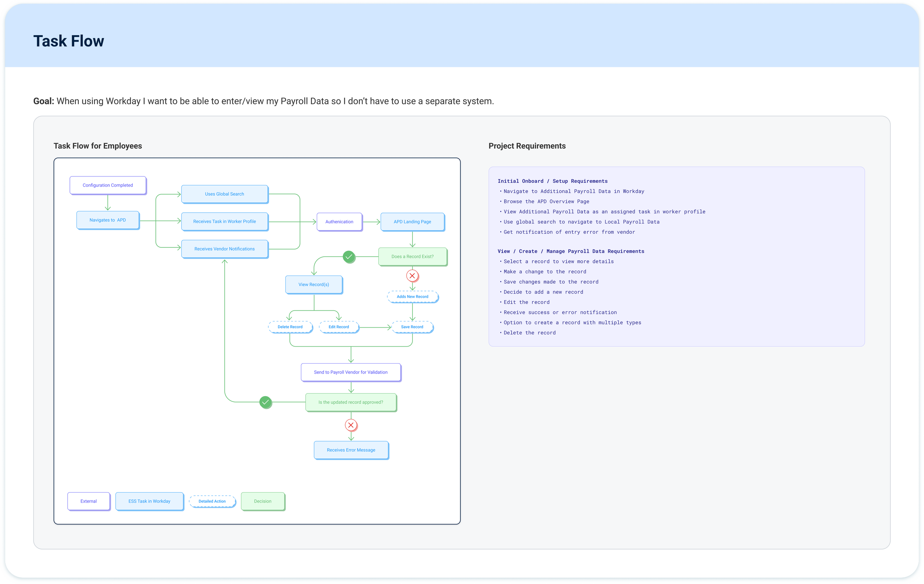Select Uses Global Search node
This screenshot has height=584, width=924.
click(224, 194)
